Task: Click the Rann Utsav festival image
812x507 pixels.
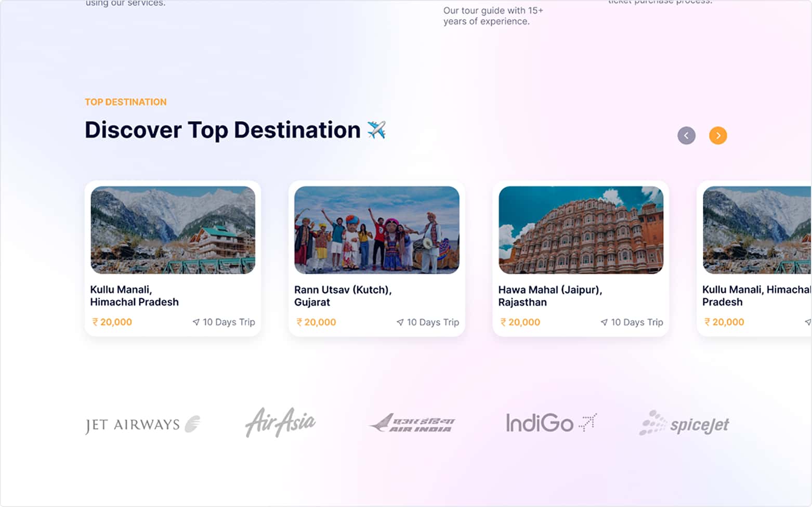Action: click(x=376, y=230)
